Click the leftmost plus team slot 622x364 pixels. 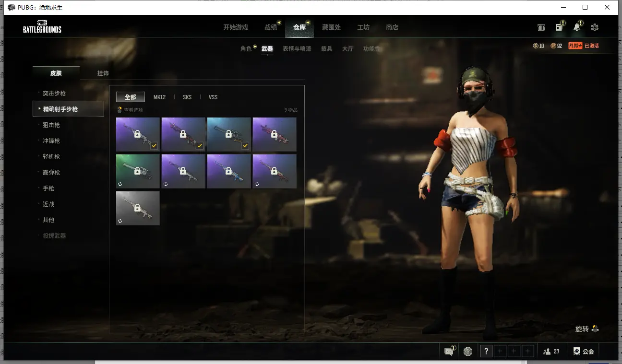pyautogui.click(x=500, y=352)
